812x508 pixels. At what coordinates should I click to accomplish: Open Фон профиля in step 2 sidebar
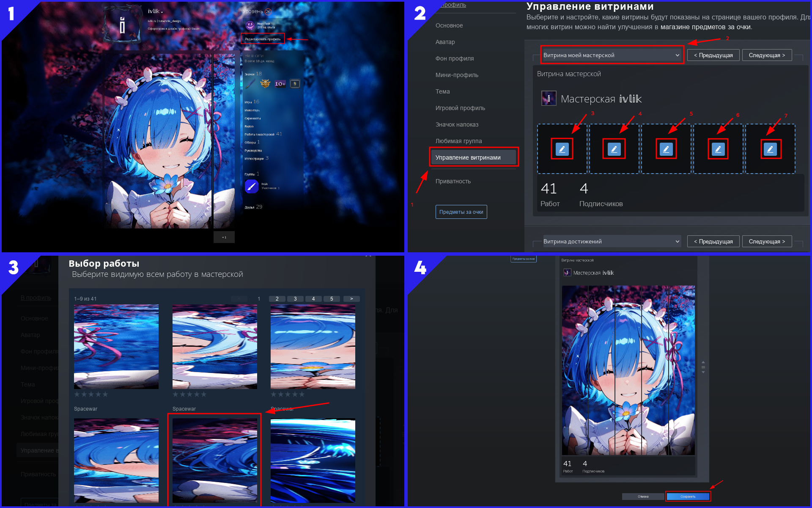point(455,58)
